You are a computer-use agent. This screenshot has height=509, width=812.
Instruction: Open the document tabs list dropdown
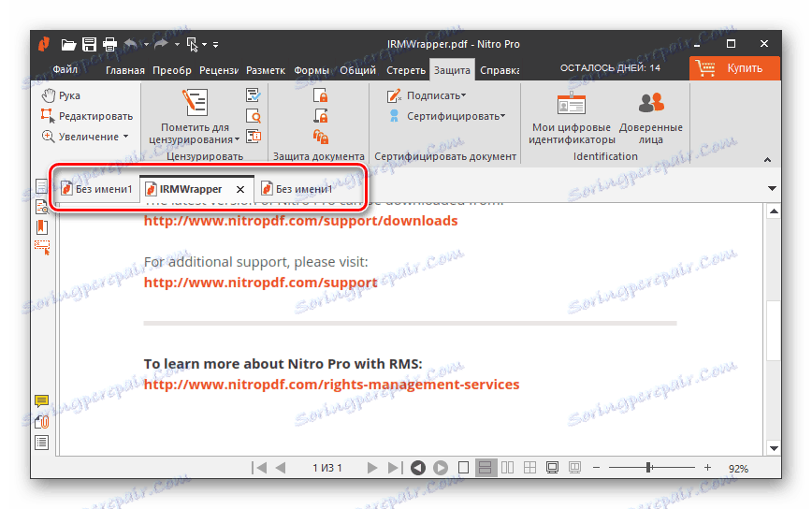(x=772, y=188)
